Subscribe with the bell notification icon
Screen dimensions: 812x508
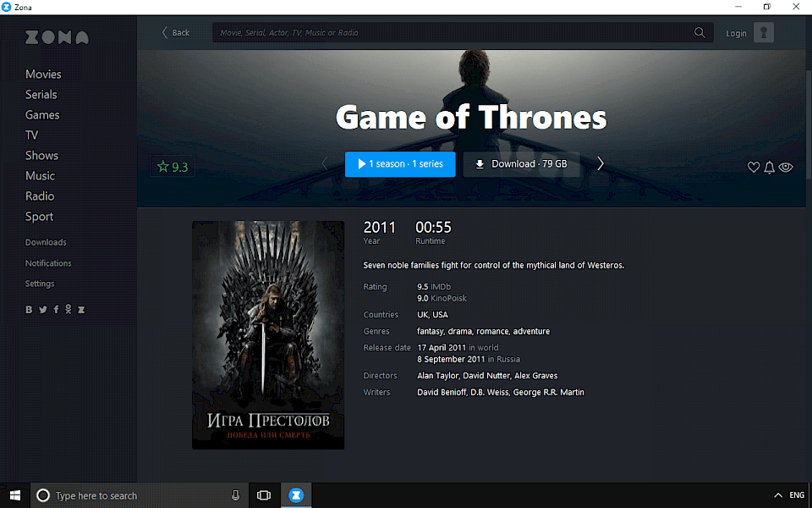[x=770, y=167]
